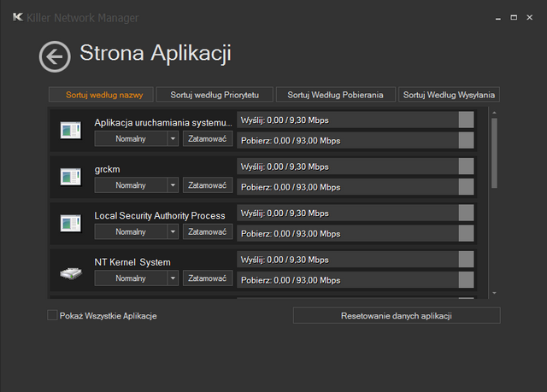Click the grckm application icon
Viewport: 547px width, 392px height.
point(70,177)
